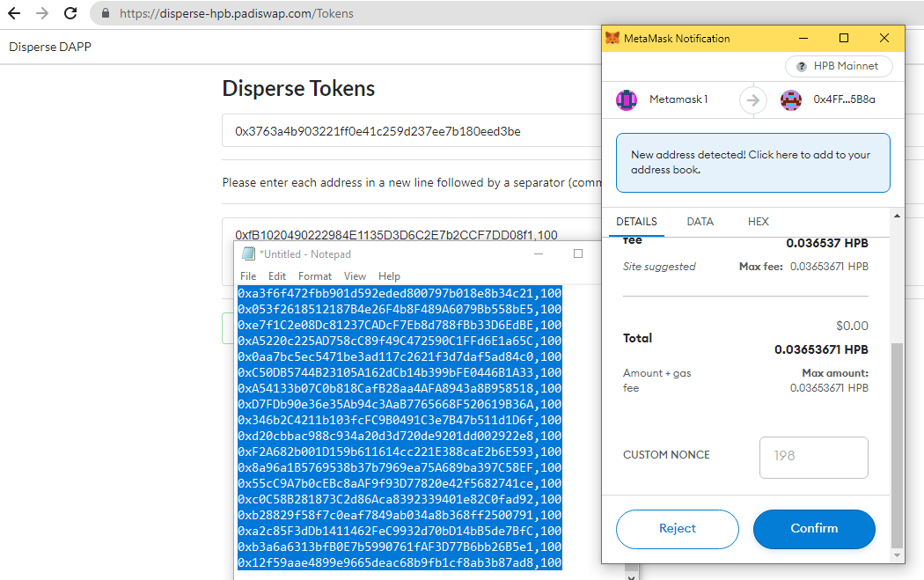Image resolution: width=924 pixels, height=580 pixels.
Task: Click the MetaMask scrollbar down arrow
Action: click(897, 555)
